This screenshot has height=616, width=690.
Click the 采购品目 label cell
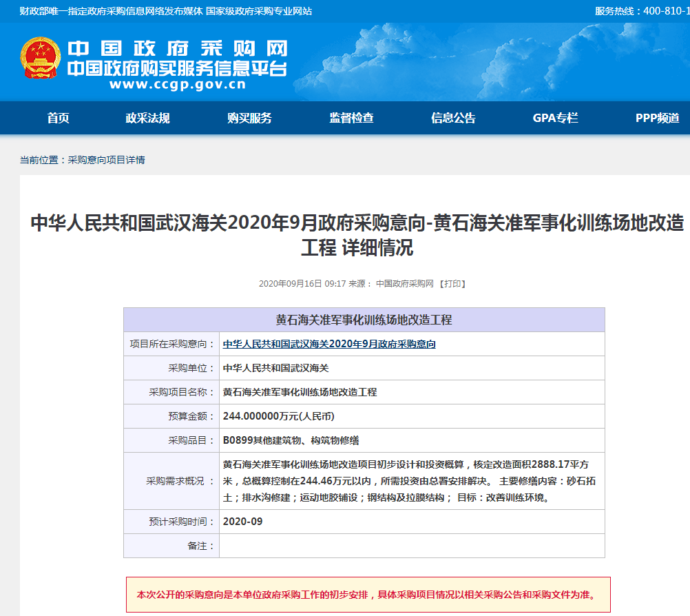pos(171,440)
